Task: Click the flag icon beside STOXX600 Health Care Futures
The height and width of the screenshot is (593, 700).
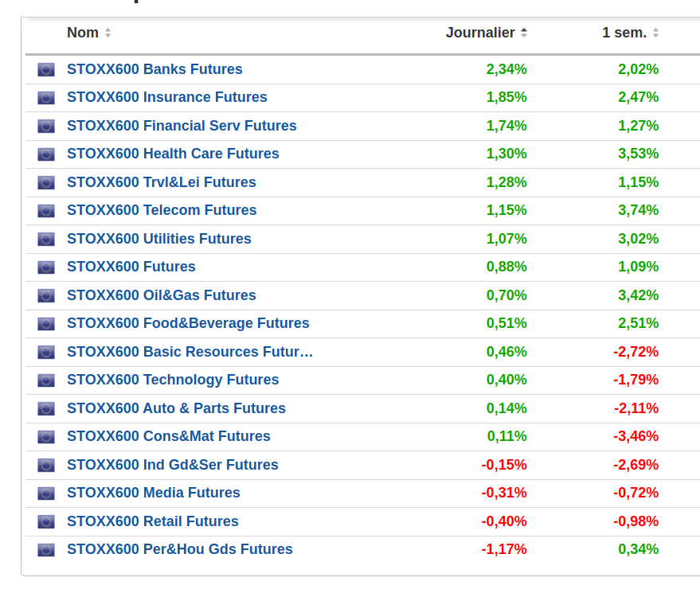Action: pos(46,154)
